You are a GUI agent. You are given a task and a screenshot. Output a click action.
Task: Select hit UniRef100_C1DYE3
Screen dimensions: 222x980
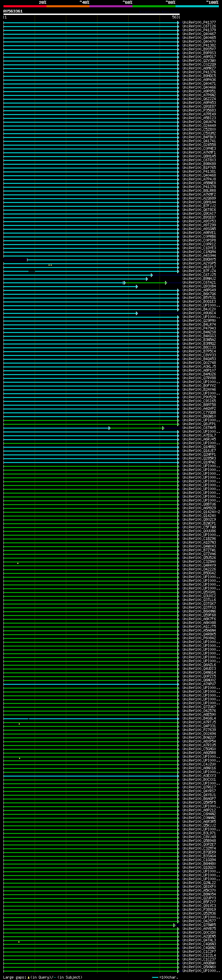pos(199,248)
